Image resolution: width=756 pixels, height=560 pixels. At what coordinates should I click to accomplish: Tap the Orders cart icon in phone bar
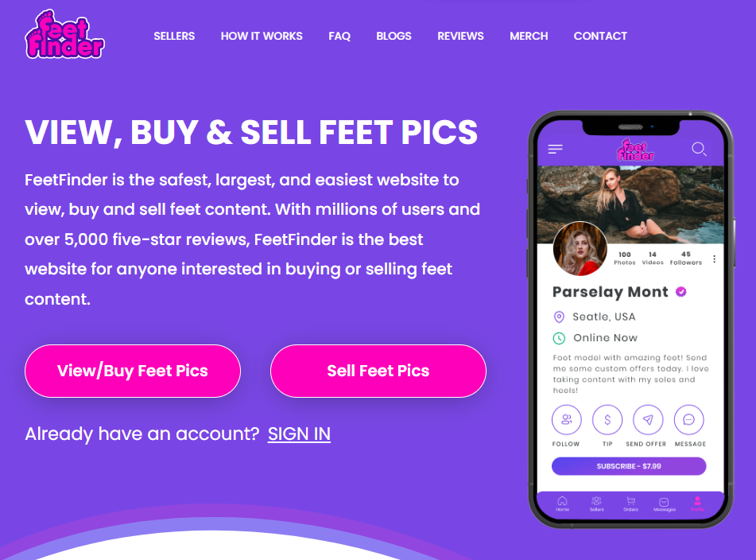coord(630,504)
